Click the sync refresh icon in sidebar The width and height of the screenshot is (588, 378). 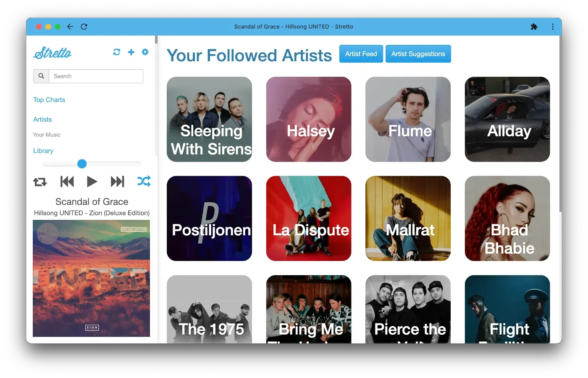[117, 52]
